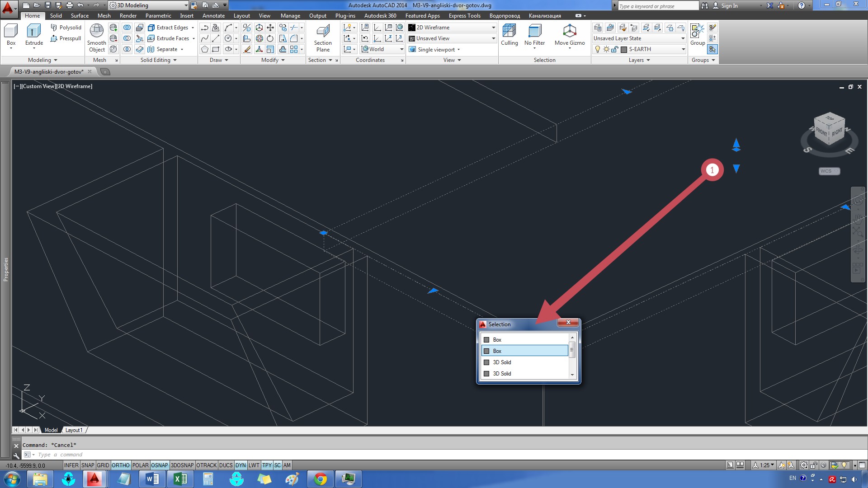Viewport: 868px width, 488px height.
Task: Toggle SNAP mode in status bar
Action: click(88, 465)
